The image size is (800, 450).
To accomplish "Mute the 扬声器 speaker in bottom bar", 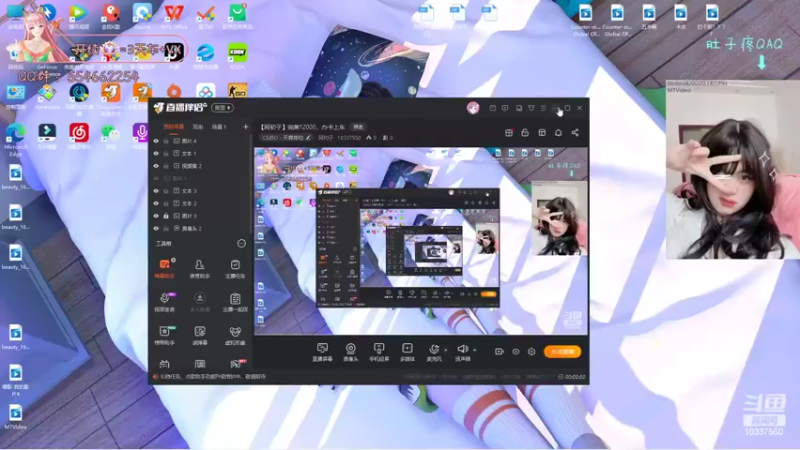I will tap(462, 352).
